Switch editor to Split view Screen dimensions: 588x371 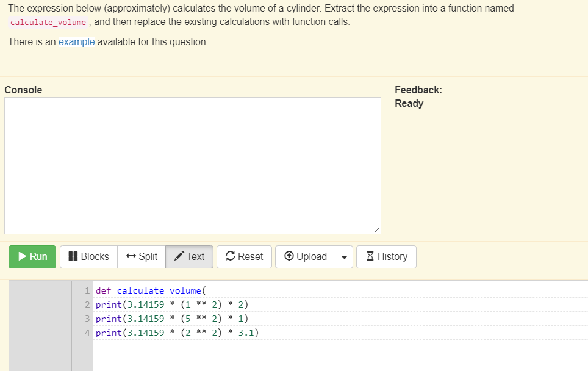(142, 257)
